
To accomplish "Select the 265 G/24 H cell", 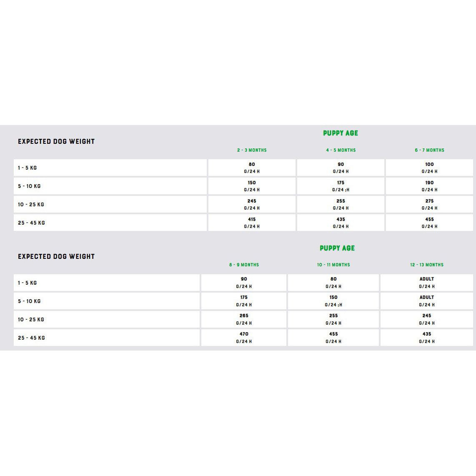I will [x=244, y=319].
